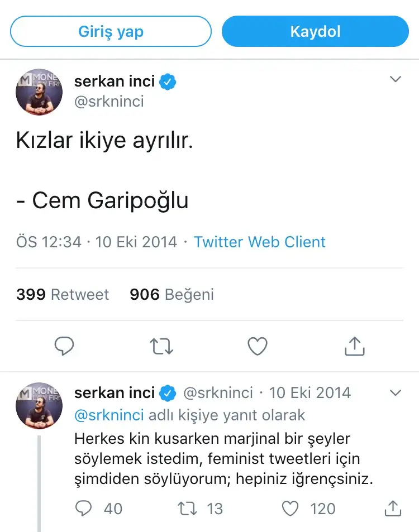
Task: Share the reply tweet
Action: click(393, 509)
